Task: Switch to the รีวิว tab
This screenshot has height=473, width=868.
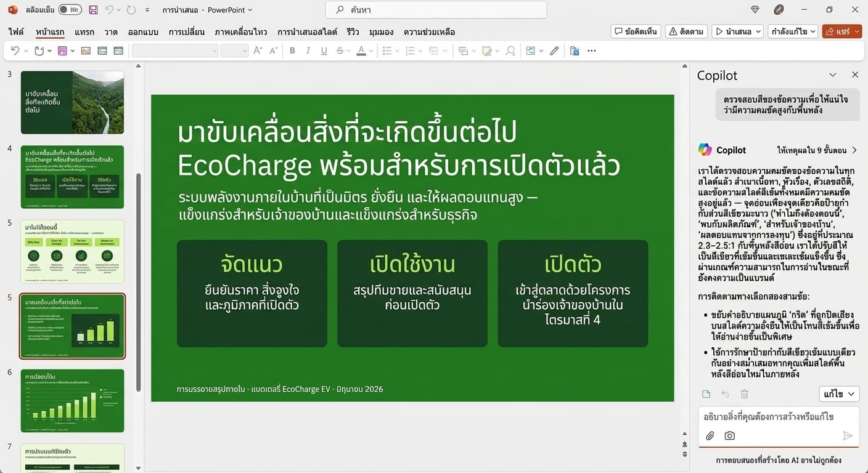Action: coord(353,31)
